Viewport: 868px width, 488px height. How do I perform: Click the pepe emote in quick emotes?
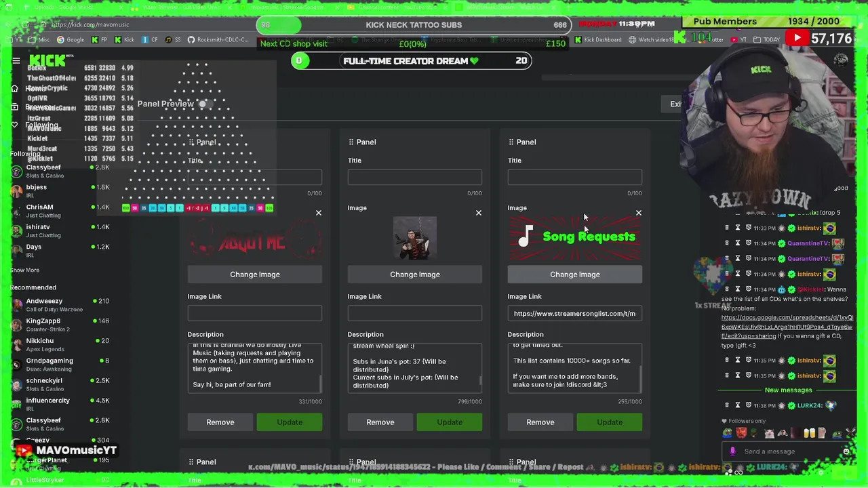(x=728, y=433)
